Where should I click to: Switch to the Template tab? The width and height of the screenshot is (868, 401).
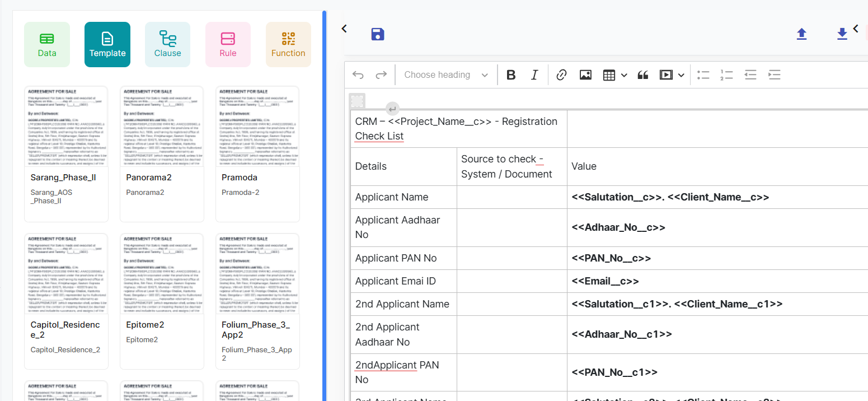pyautogui.click(x=107, y=45)
